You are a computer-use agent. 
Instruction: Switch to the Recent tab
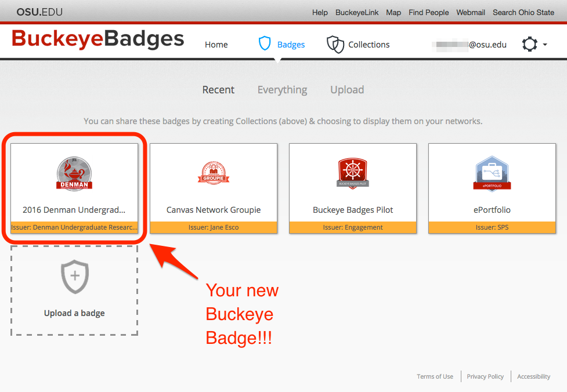point(218,90)
